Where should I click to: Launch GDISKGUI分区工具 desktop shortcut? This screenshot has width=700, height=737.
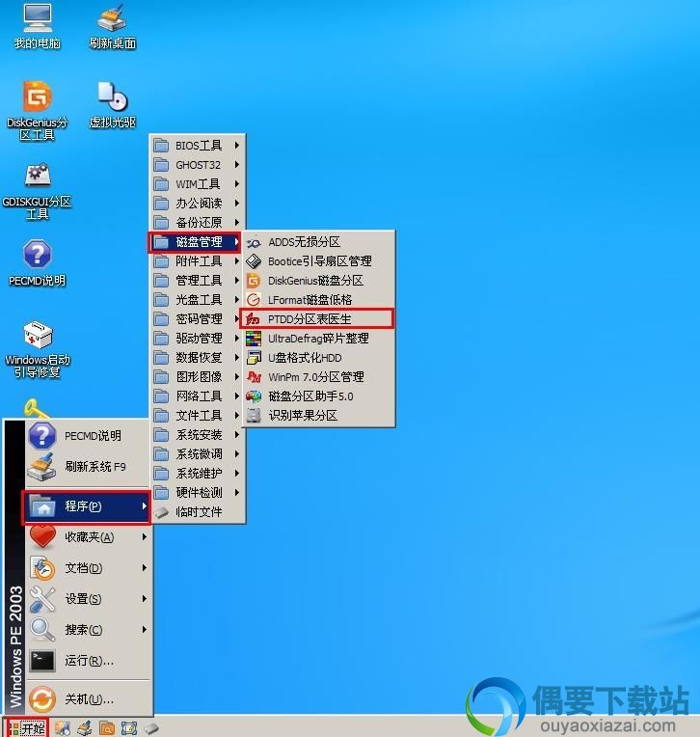[x=37, y=192]
